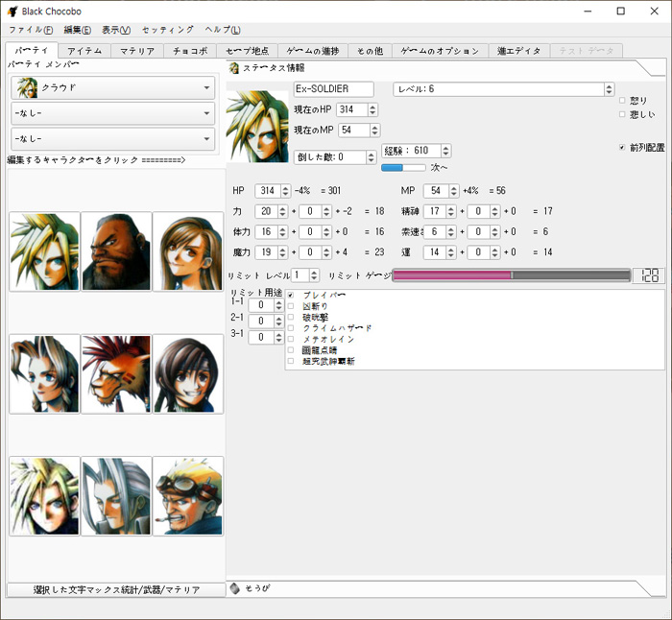Viewport: 672px width, 620px height.
Task: Adjust the 運 base value 14 spinner
Action: point(440,252)
